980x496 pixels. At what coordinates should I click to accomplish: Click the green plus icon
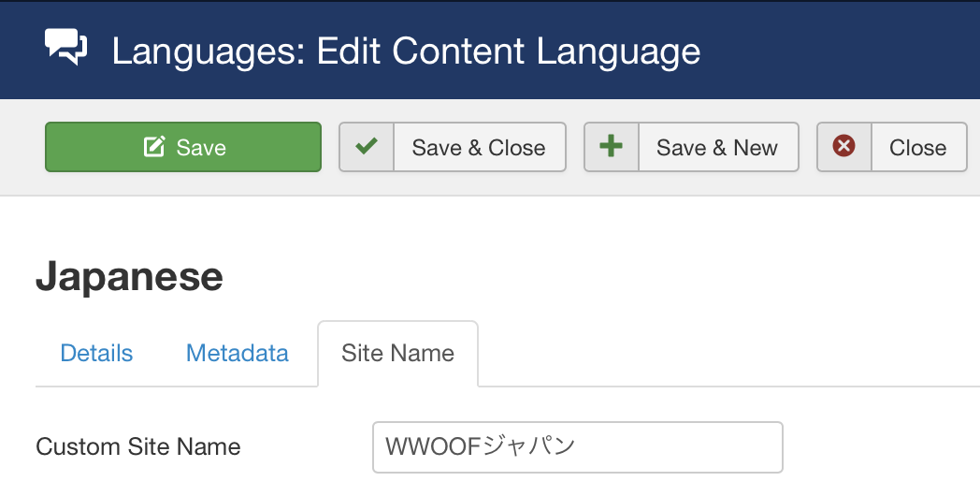pos(611,146)
